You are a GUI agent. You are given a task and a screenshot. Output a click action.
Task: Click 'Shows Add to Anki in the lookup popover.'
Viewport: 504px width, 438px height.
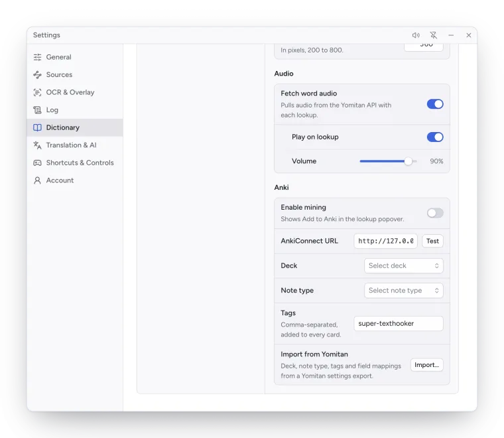(x=342, y=219)
